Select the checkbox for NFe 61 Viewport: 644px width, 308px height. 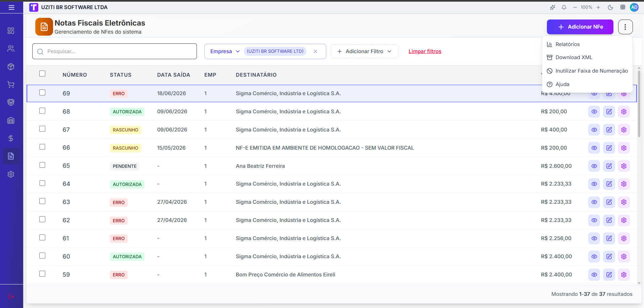(42, 237)
